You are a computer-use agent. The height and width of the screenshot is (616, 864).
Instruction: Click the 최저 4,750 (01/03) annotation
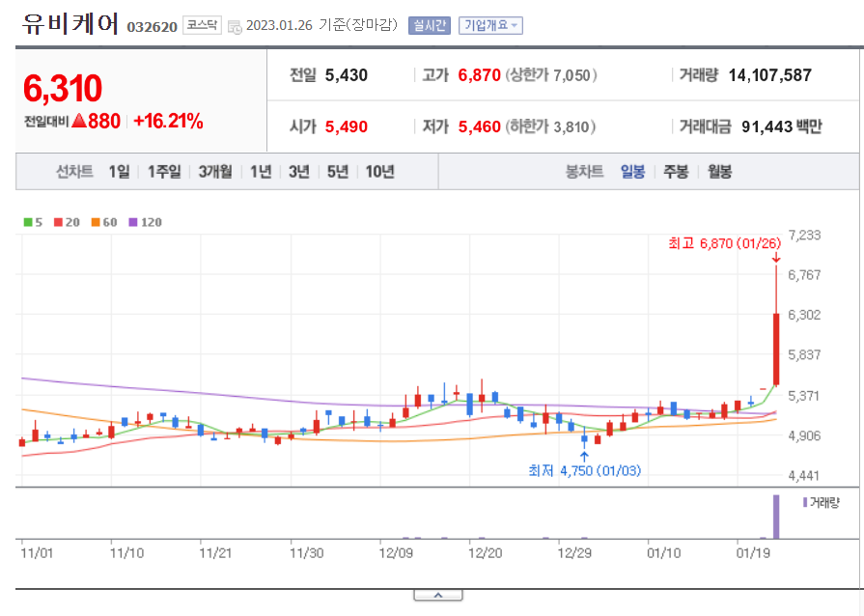pyautogui.click(x=585, y=471)
